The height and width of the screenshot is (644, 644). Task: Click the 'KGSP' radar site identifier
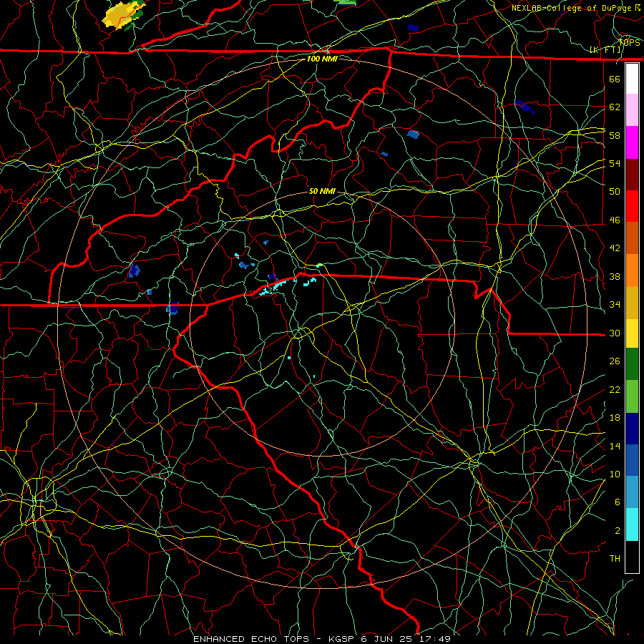(x=343, y=639)
